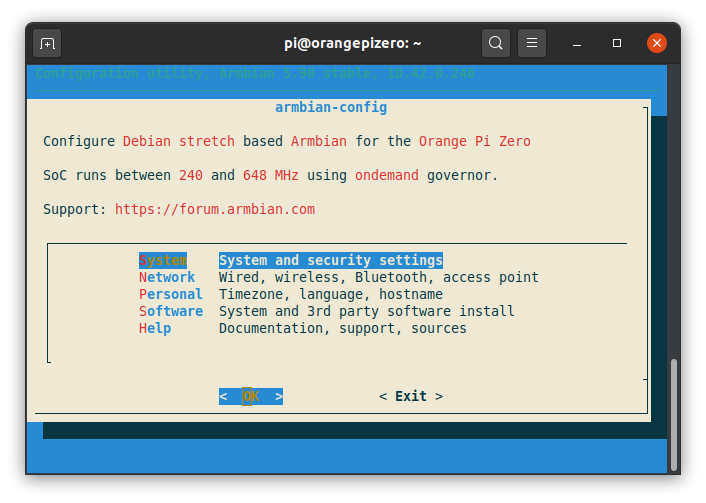This screenshot has width=706, height=503.
Task: Click the 'Orange Pi Zero' board name
Action: coord(475,141)
